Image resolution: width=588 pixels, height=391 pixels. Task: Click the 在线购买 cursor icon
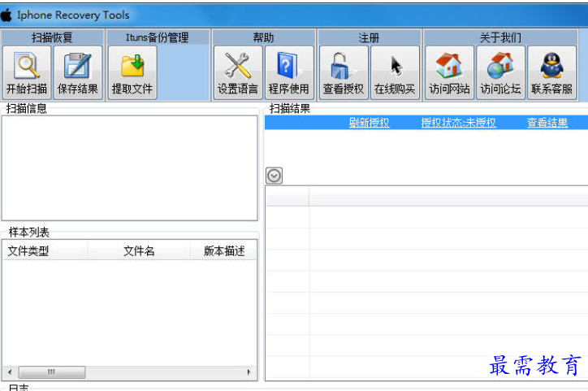[396, 65]
